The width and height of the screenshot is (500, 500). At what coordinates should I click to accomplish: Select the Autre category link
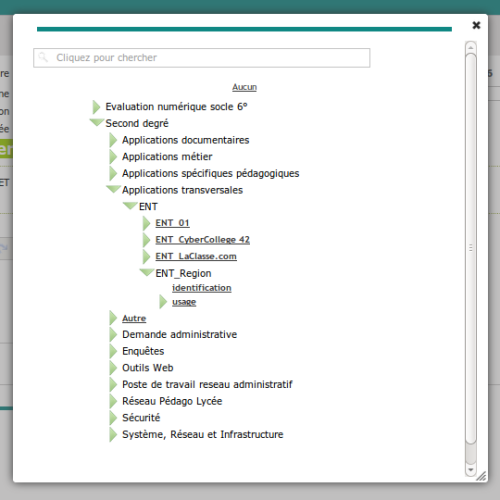[134, 318]
